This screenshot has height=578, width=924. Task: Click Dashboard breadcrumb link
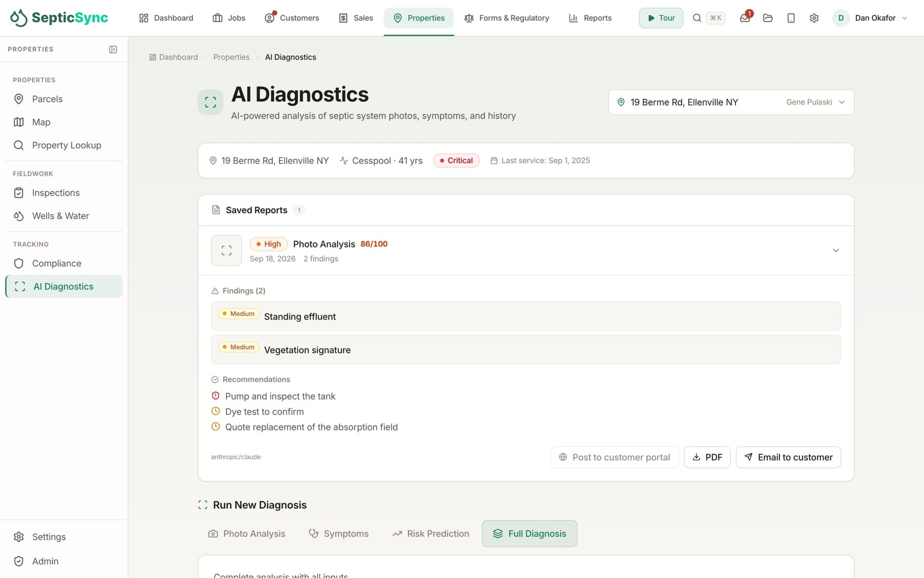[x=174, y=57]
